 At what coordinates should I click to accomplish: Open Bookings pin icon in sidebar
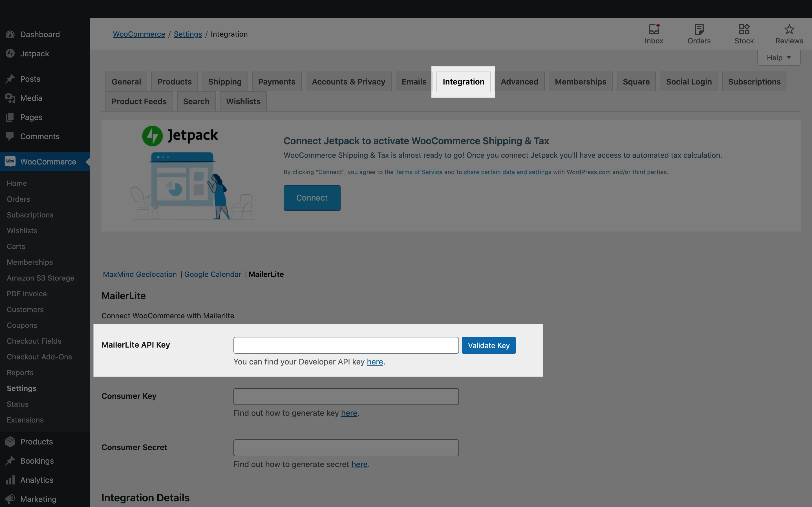[10, 461]
